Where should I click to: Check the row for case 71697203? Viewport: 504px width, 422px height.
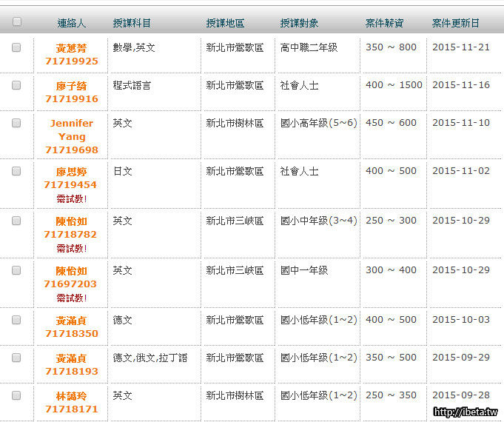click(16, 271)
